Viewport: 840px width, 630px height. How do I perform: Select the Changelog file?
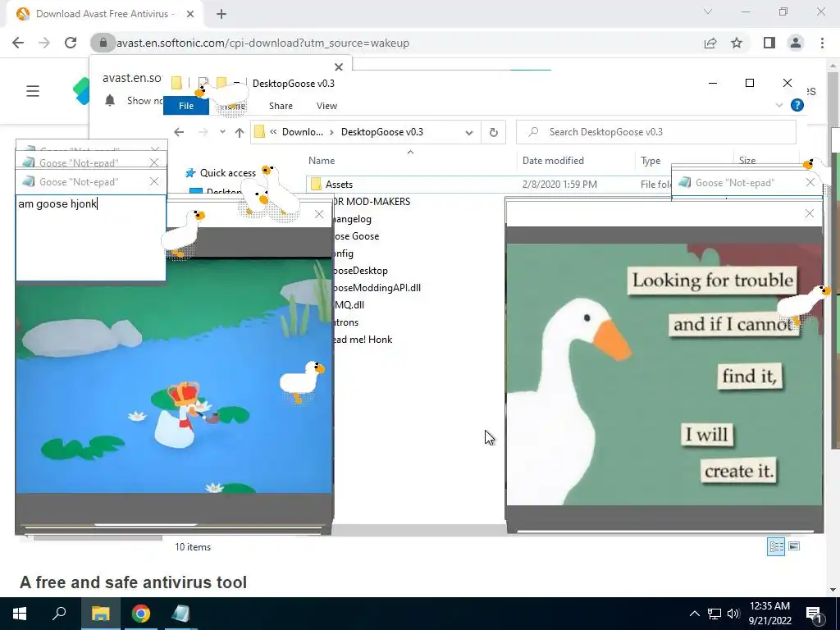(351, 218)
